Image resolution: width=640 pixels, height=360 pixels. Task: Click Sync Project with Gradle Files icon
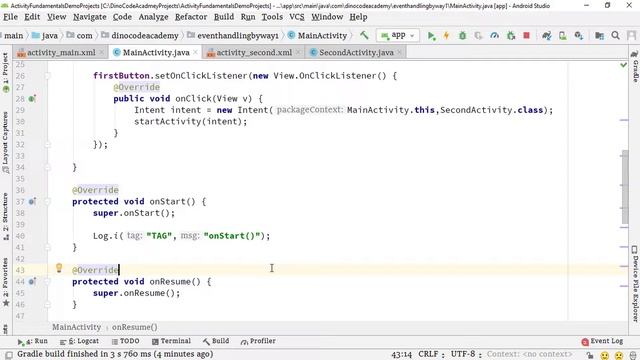(547, 36)
